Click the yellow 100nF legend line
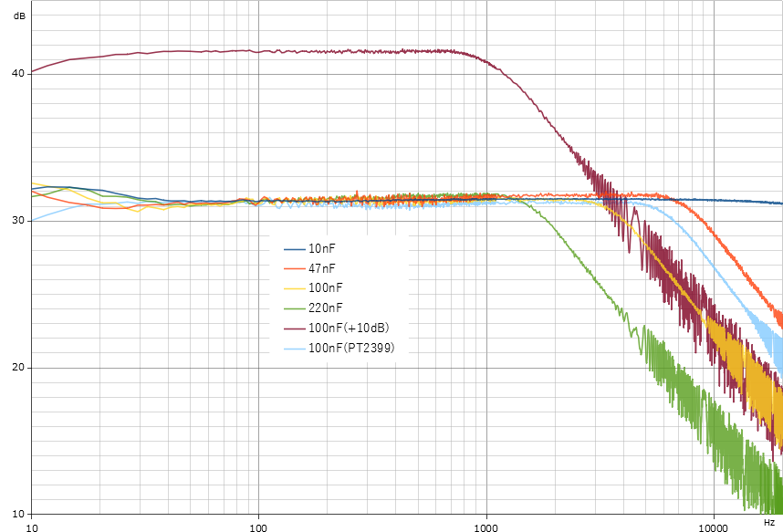Image resolution: width=783 pixels, height=532 pixels. point(295,288)
